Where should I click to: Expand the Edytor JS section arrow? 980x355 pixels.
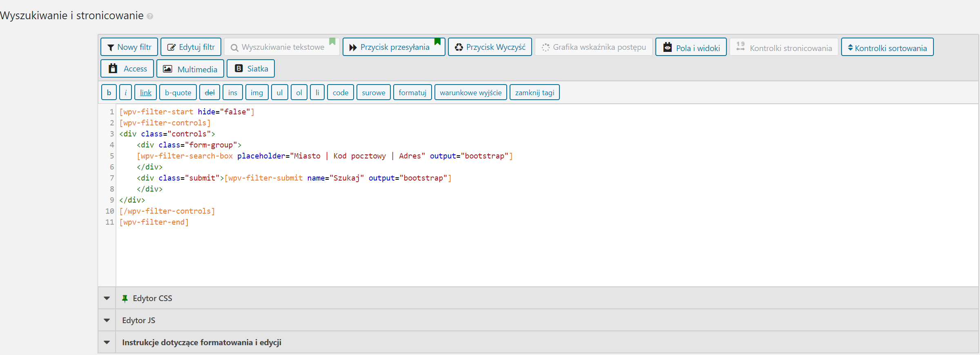pyautogui.click(x=107, y=320)
